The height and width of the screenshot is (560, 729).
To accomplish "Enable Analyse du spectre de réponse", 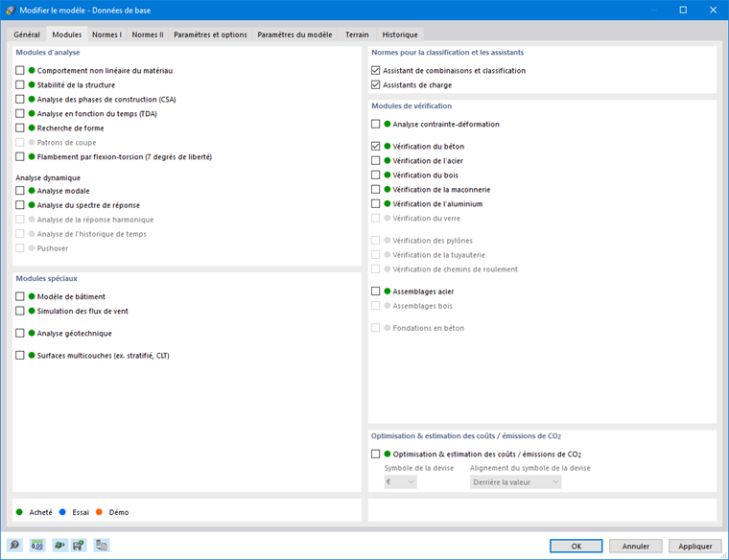I will (x=20, y=205).
